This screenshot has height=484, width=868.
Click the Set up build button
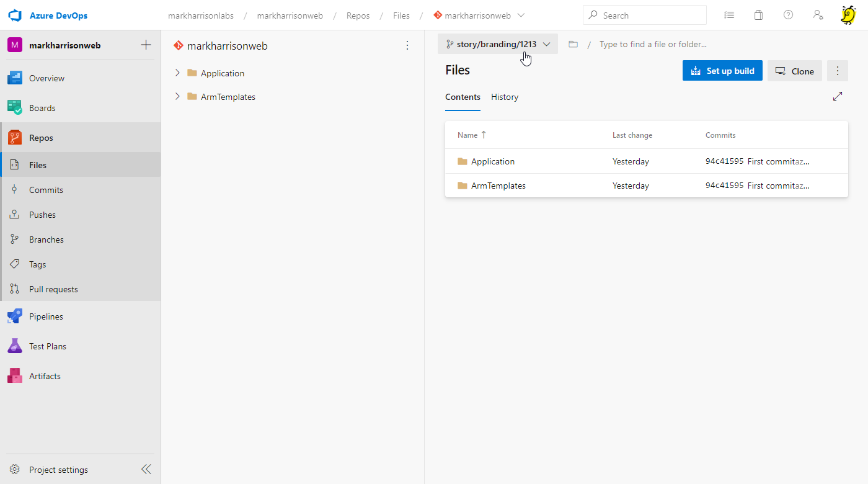click(722, 71)
